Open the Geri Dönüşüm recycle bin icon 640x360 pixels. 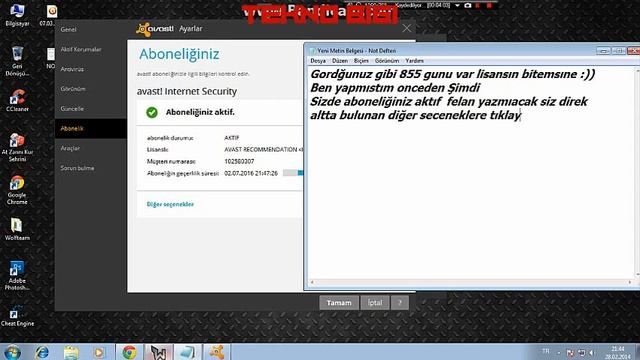coord(17,61)
